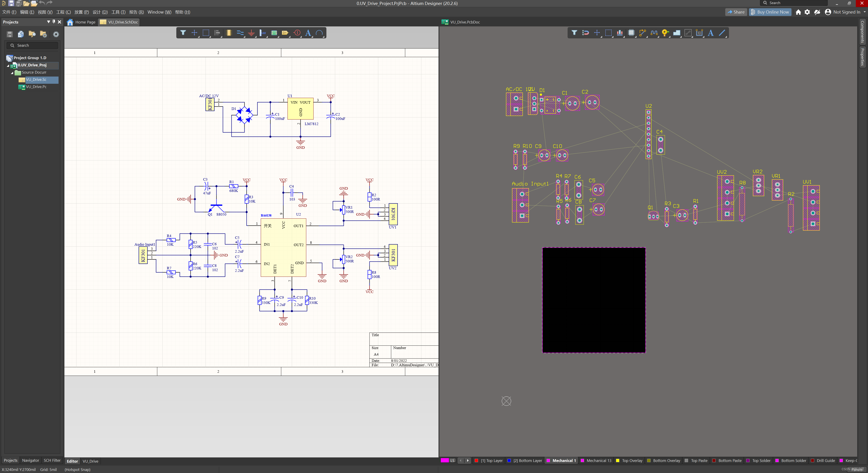
Task: Select the interactive routing tool in PCB toolbar
Action: pos(643,33)
